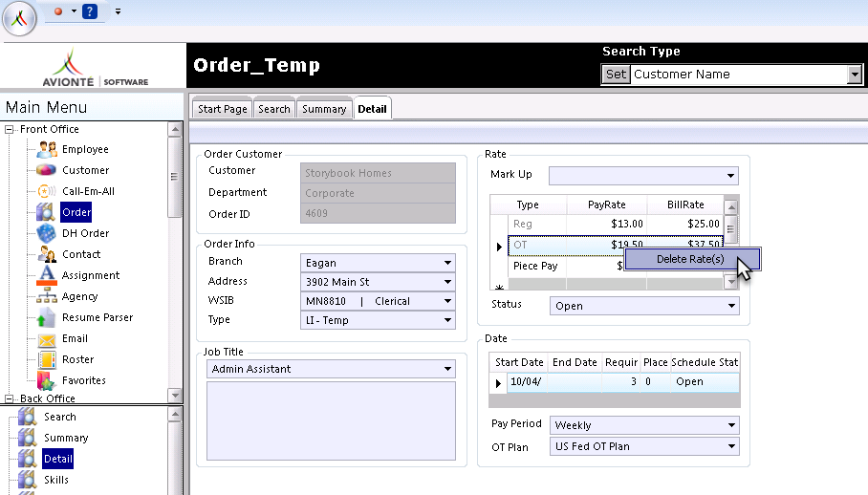Click the Schedule Status cell showing Open
Viewport: 868px width, 495px height.
click(705, 381)
